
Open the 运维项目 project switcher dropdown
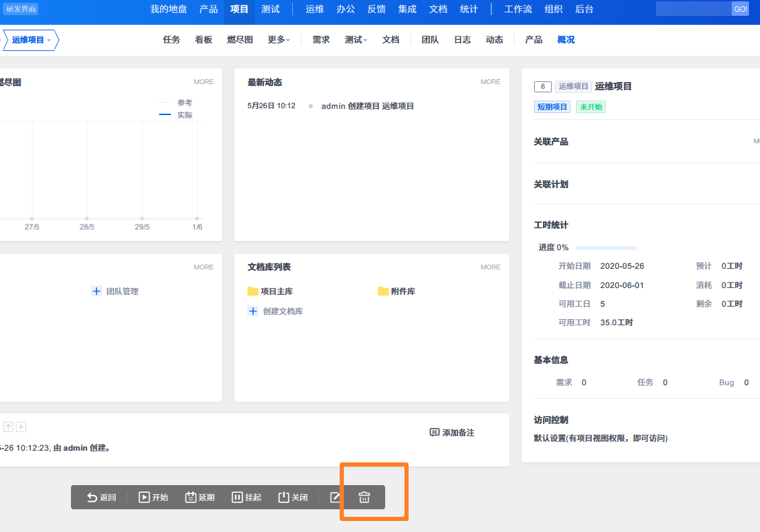(31, 40)
